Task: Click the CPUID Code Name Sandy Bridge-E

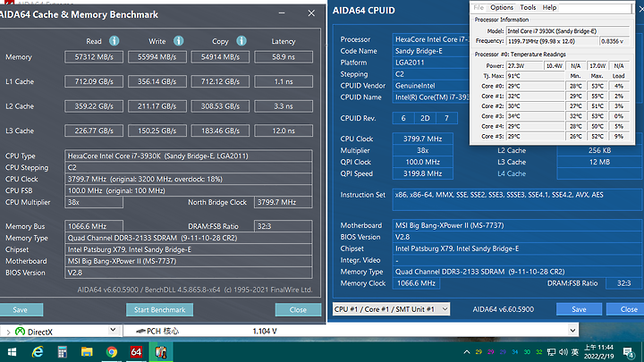Action: click(x=430, y=51)
